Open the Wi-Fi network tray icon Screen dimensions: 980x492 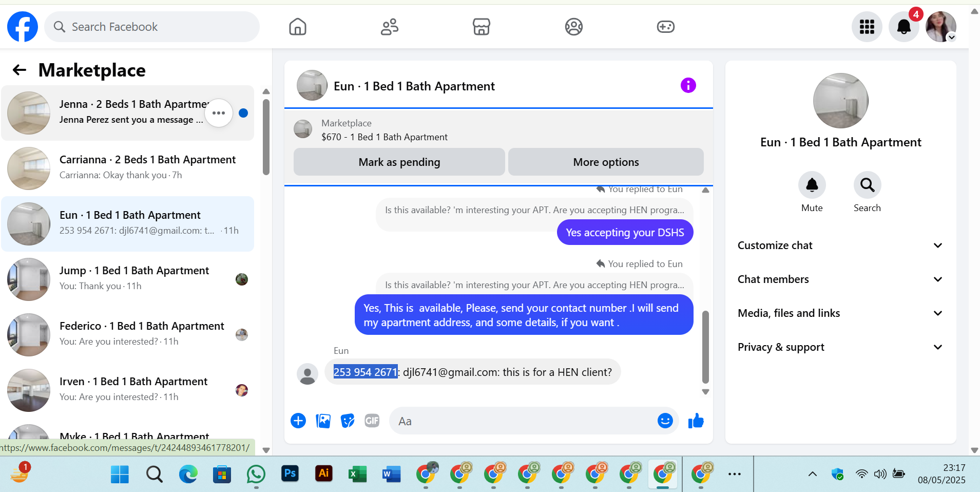click(x=862, y=474)
